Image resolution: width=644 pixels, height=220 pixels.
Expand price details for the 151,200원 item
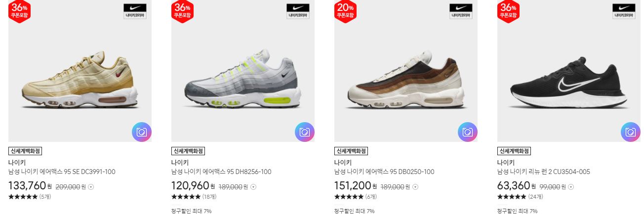pos(416,187)
